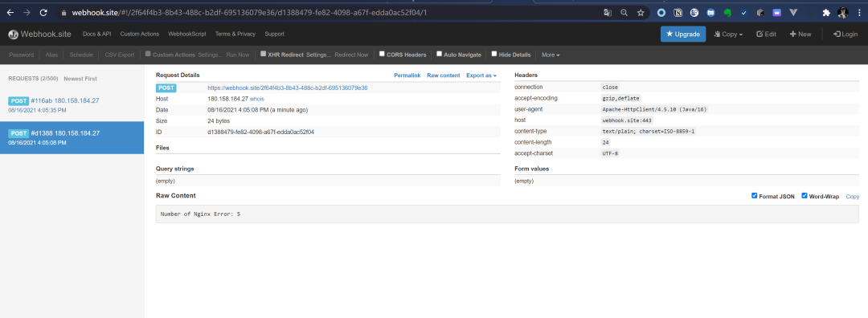Screen dimensions: 868x318
Task: Open the Chrome profile avatar
Action: coord(842,12)
